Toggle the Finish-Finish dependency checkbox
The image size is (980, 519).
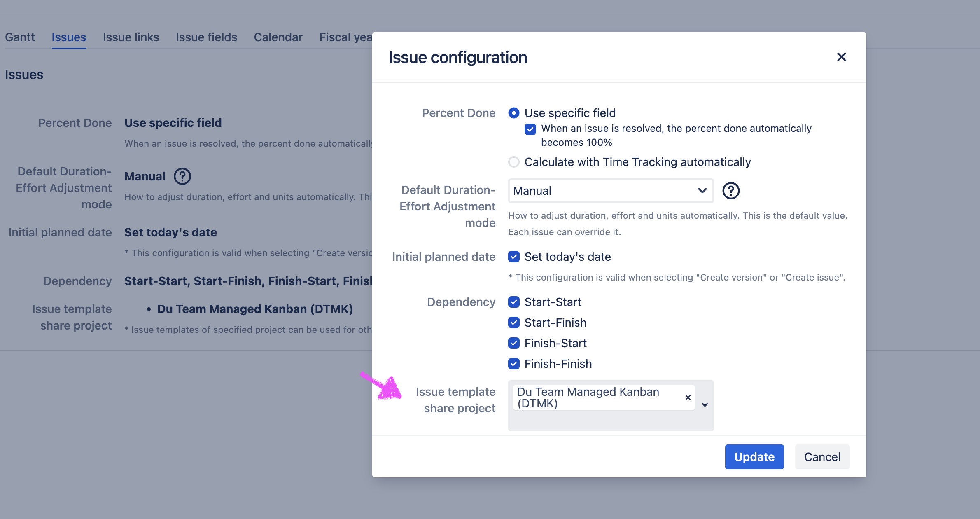(514, 364)
